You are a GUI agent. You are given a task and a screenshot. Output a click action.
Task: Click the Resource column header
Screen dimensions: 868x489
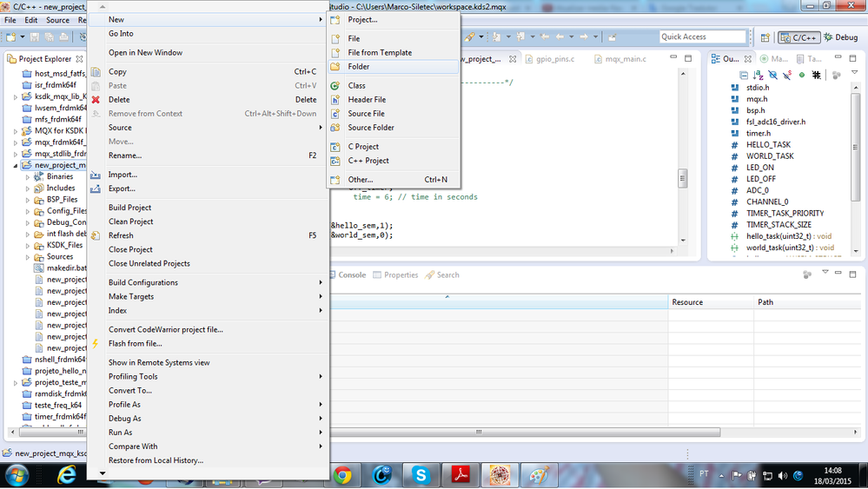(x=712, y=302)
